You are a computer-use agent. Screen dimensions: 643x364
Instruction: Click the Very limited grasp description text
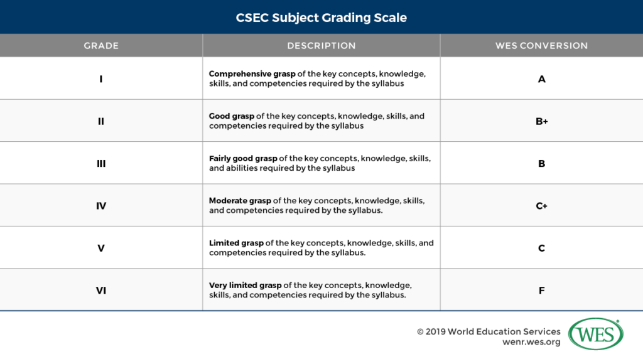point(310,290)
